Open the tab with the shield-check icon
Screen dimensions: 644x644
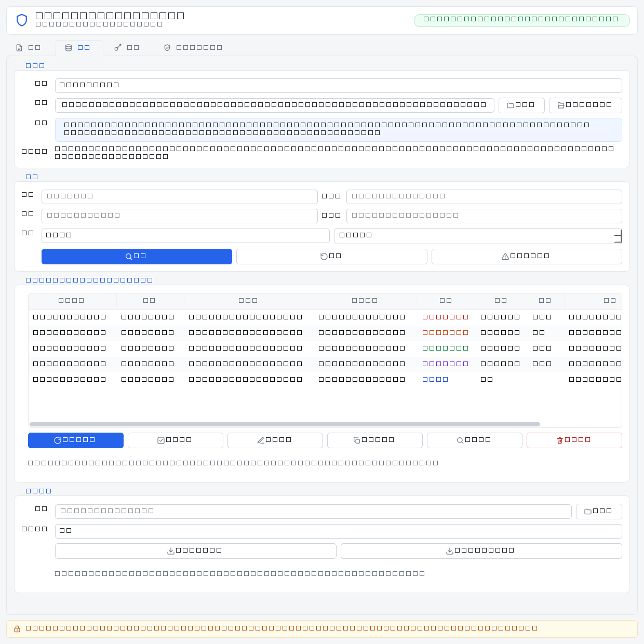[193, 48]
